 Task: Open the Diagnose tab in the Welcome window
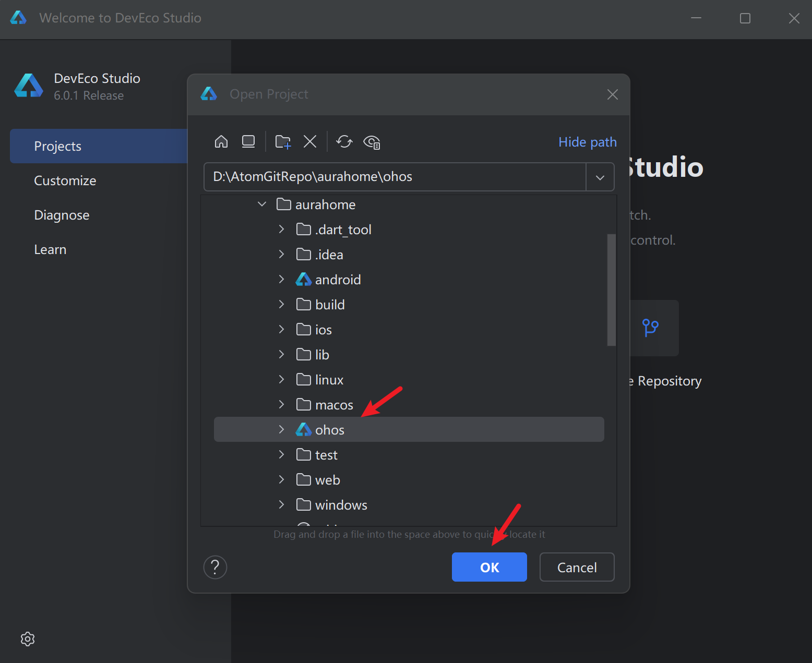pos(62,215)
